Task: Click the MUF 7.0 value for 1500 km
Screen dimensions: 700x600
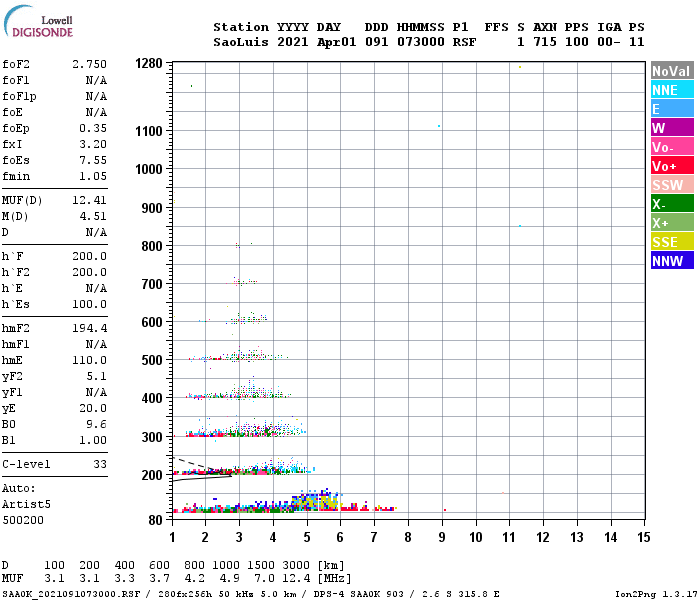Action: pyautogui.click(x=264, y=579)
